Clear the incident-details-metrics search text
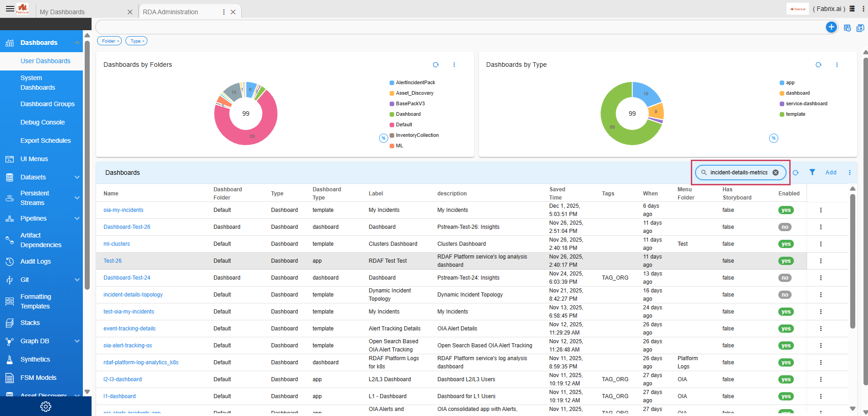The width and height of the screenshot is (868, 416). coord(776,173)
